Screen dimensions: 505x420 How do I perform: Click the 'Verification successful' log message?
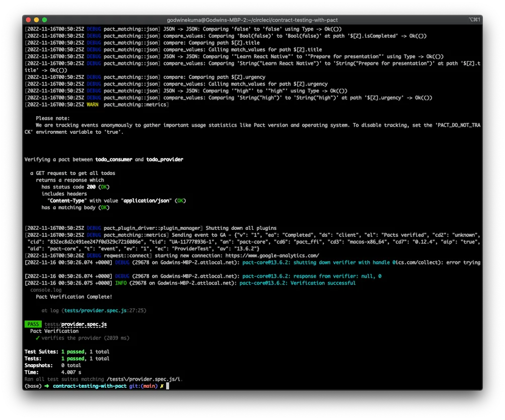click(x=323, y=283)
